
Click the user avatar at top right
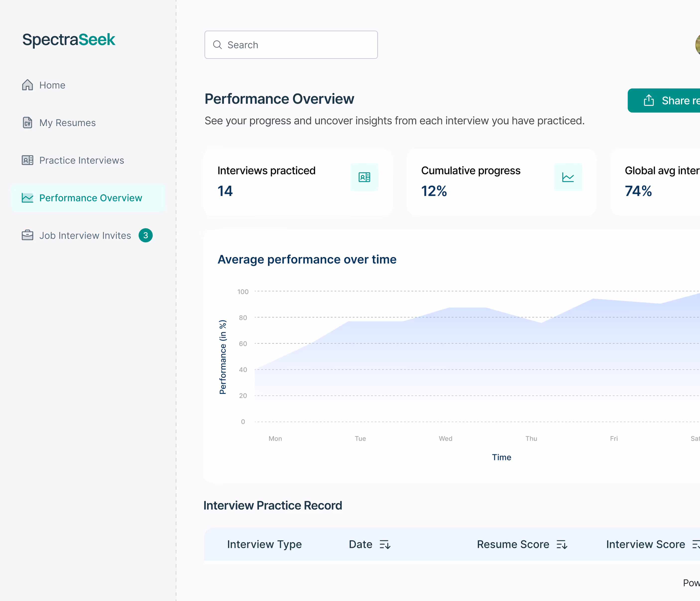(697, 45)
